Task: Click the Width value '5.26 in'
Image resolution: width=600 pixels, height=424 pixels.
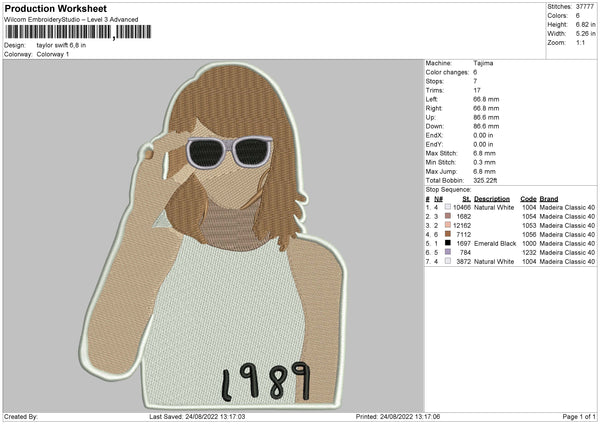Action: pyautogui.click(x=585, y=34)
